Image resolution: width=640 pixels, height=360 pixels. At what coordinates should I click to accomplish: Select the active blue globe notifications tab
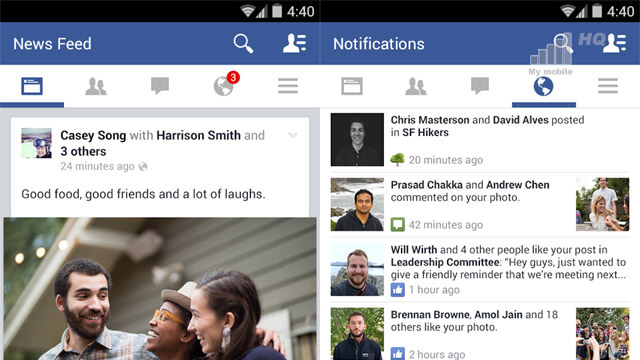pos(544,86)
